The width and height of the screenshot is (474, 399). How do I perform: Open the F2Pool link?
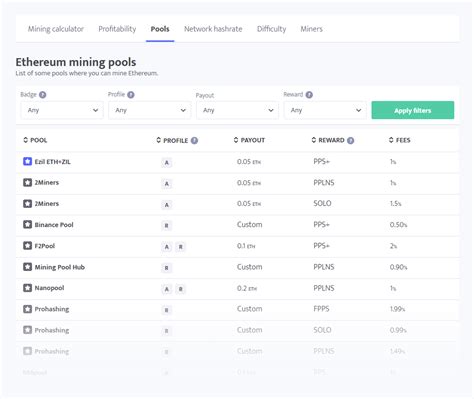pos(45,246)
